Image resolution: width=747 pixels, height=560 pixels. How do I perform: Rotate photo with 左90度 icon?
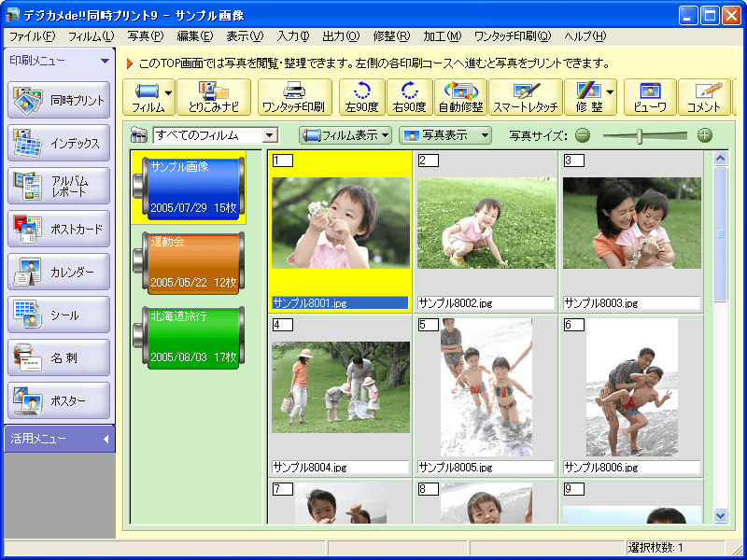(361, 96)
